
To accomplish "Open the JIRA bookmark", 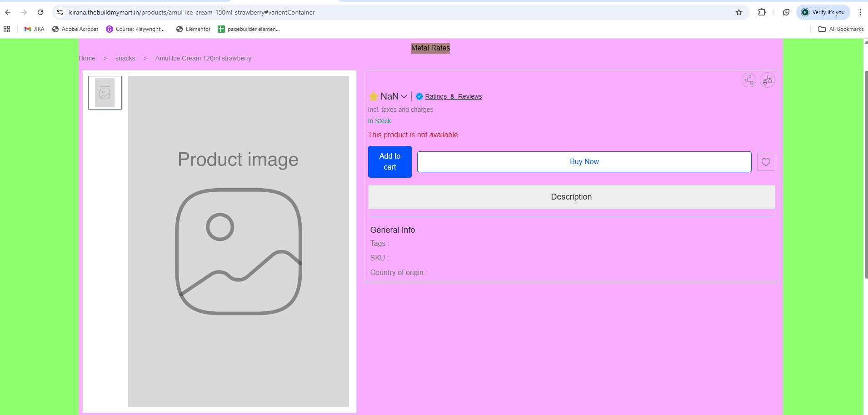I will point(35,29).
